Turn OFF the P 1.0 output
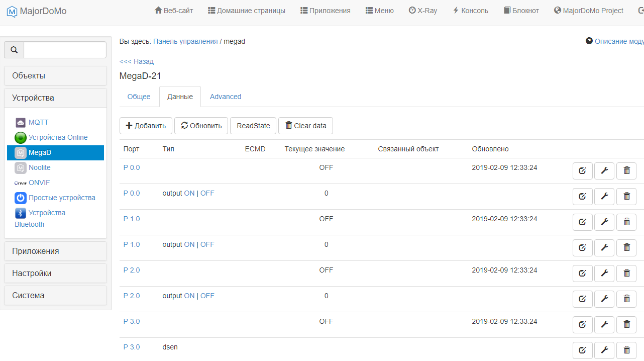The height and width of the screenshot is (361, 644). point(207,244)
